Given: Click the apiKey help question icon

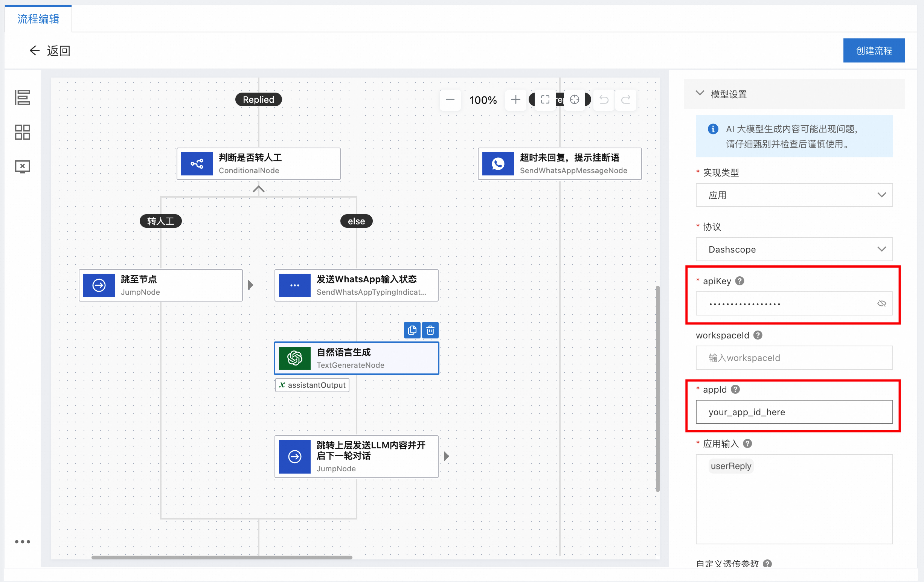Looking at the screenshot, I should [x=740, y=281].
